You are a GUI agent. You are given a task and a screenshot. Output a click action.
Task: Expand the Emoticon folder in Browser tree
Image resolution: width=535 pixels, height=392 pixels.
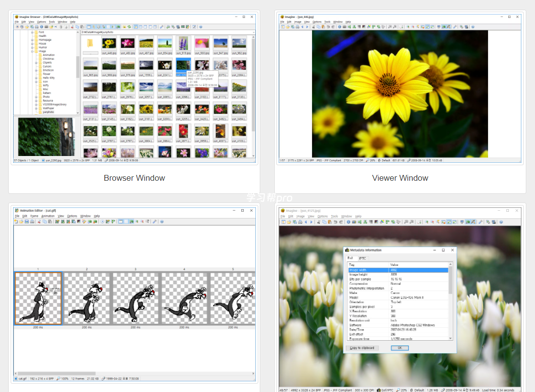36,70
